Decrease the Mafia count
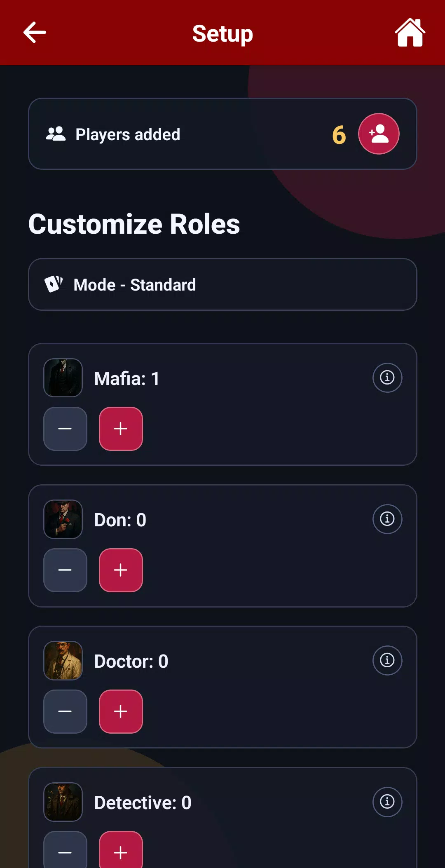The height and width of the screenshot is (868, 445). point(65,429)
